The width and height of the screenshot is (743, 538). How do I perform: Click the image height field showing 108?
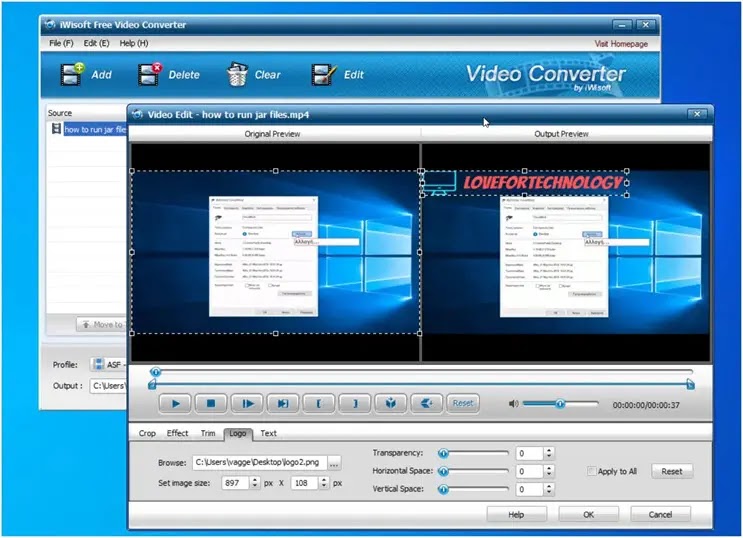(304, 483)
